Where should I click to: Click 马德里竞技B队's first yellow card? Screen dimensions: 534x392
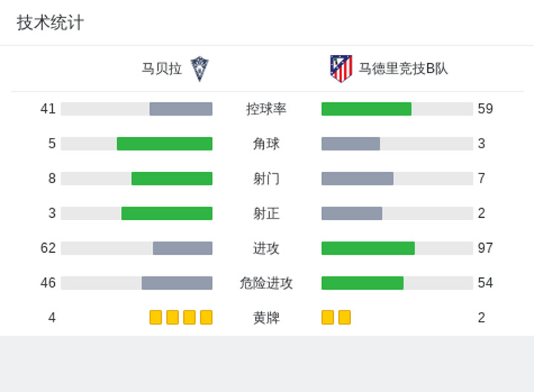coord(328,317)
